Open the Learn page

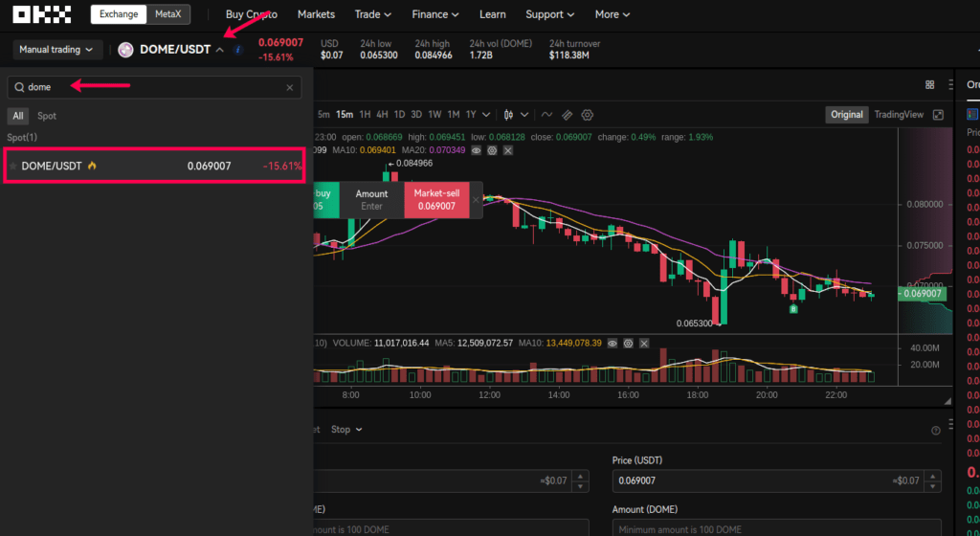click(x=493, y=14)
